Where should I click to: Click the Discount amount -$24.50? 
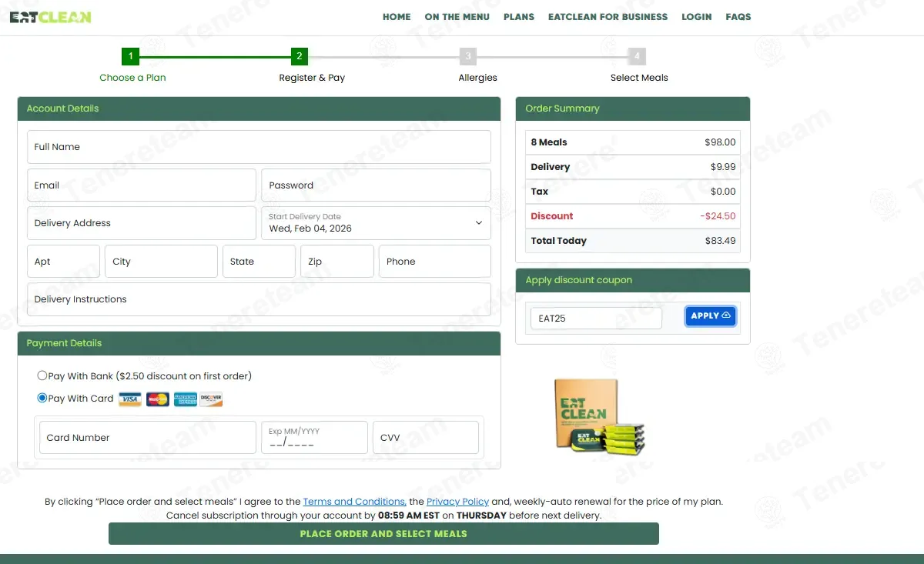(x=718, y=216)
